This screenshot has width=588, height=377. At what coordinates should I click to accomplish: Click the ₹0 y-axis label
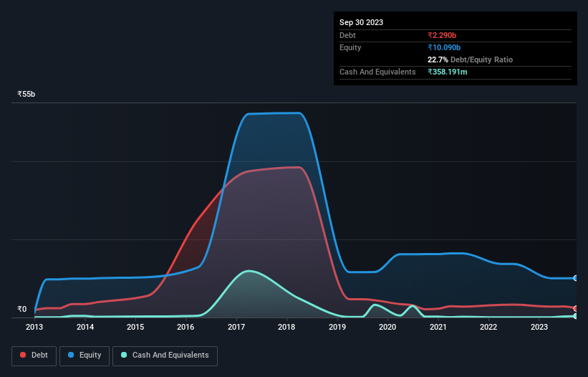tap(22, 309)
